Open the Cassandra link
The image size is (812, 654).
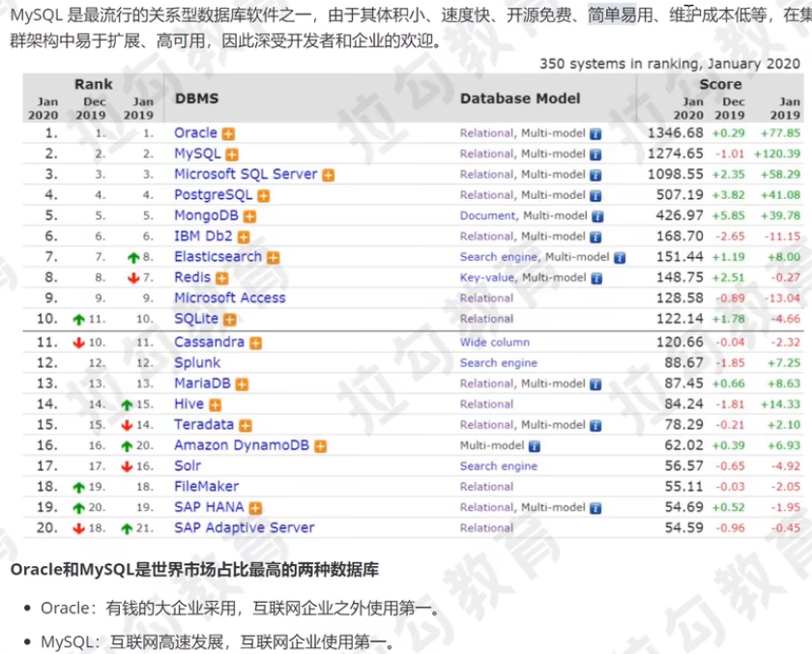[x=209, y=342]
